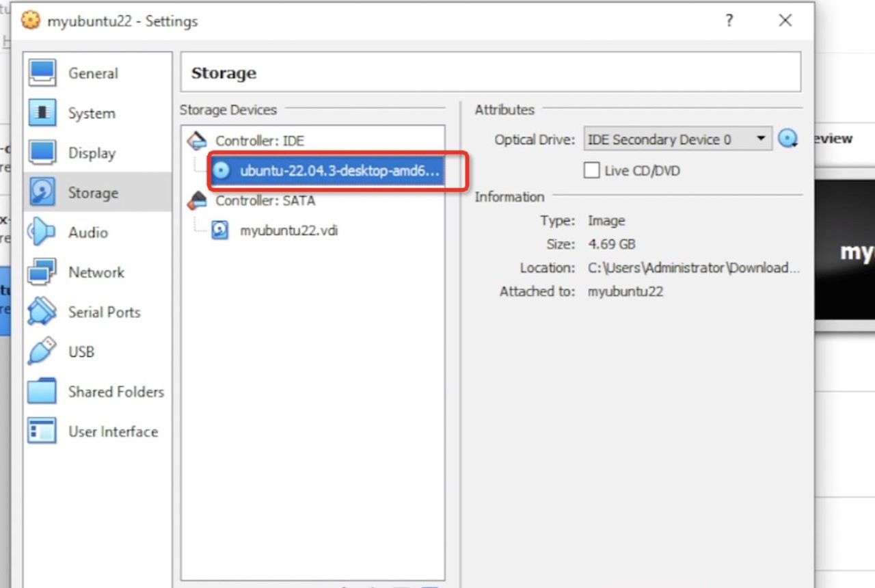Image resolution: width=875 pixels, height=588 pixels.
Task: Select the myubuntu22.vdi hard disk
Action: (x=288, y=230)
